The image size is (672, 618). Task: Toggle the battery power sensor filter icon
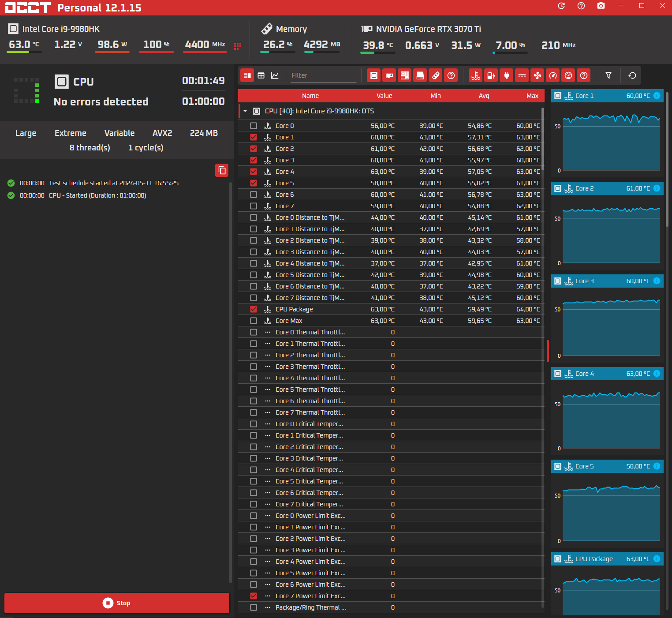click(491, 75)
